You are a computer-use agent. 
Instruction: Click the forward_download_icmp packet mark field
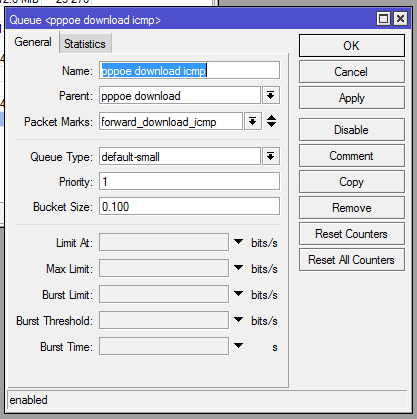pyautogui.click(x=171, y=121)
